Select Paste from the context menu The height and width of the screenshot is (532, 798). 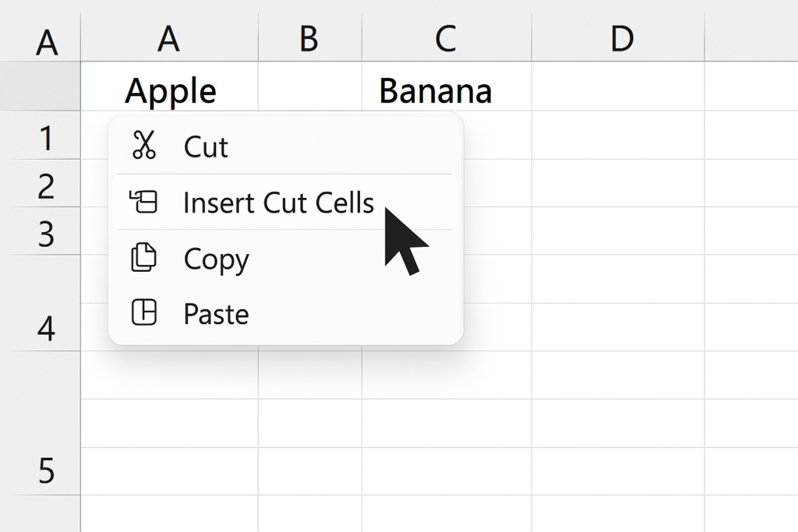pos(285,313)
